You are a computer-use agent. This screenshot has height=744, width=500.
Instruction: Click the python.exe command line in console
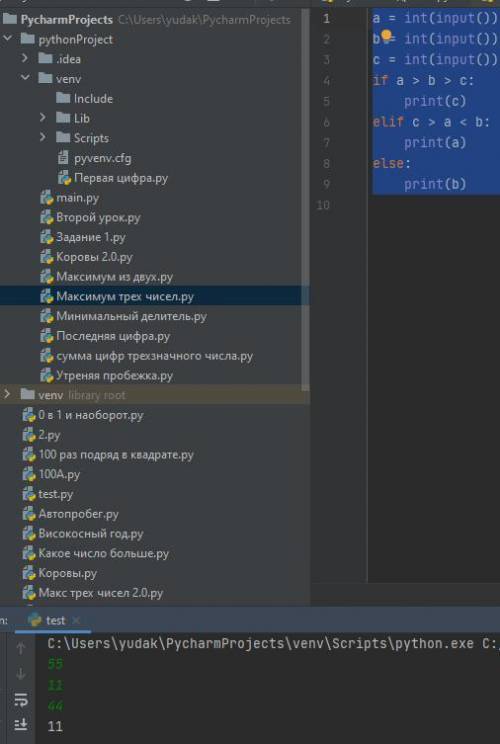click(x=273, y=643)
